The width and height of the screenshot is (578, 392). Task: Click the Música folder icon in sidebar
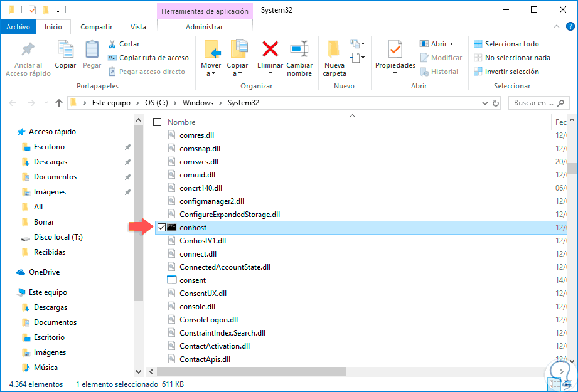[x=26, y=368]
